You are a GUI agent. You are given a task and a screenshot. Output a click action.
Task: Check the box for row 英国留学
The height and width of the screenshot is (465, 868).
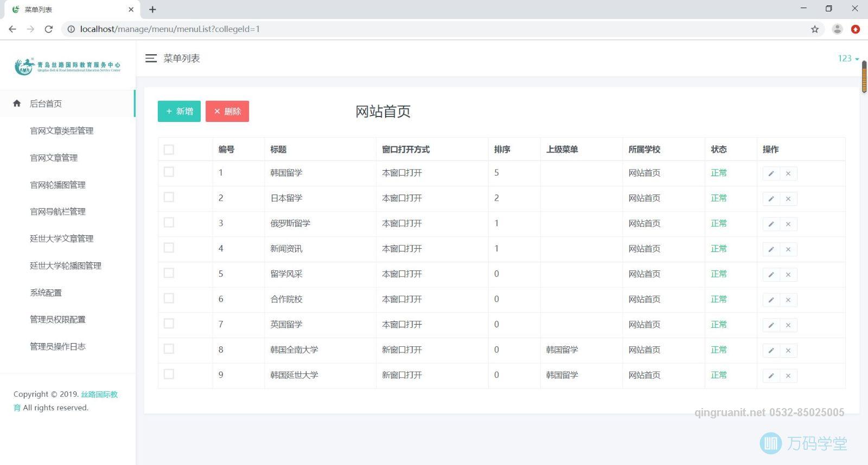point(169,324)
